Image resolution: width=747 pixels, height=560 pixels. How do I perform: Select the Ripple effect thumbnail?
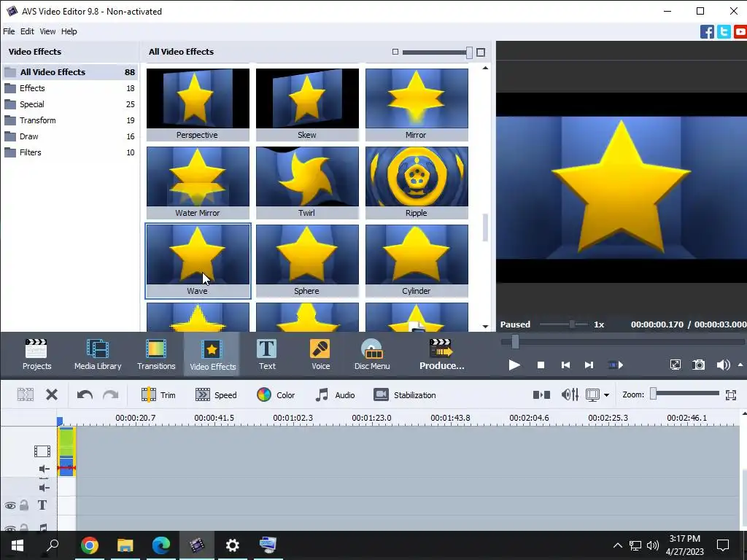(417, 182)
